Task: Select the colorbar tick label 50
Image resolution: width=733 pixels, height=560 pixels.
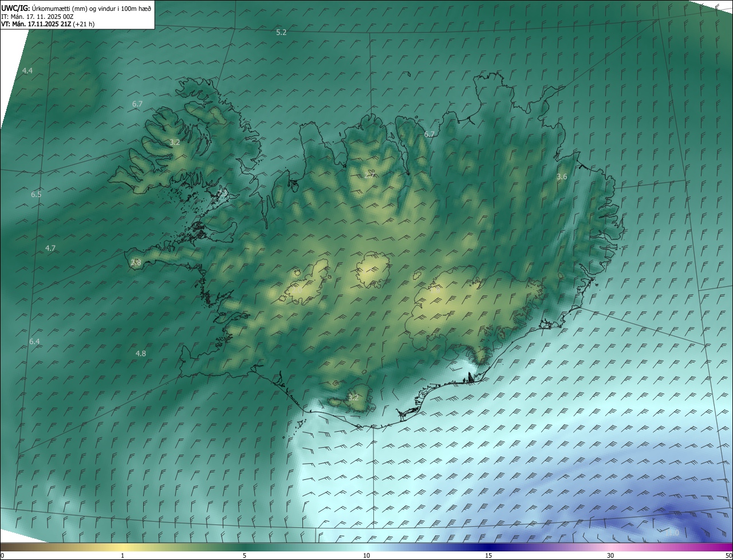Action: 728,555
